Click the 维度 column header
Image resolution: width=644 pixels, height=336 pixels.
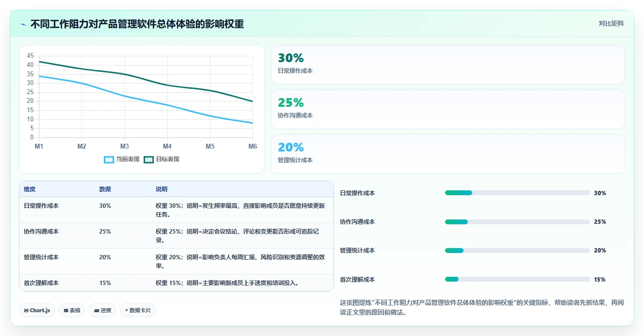click(x=30, y=189)
